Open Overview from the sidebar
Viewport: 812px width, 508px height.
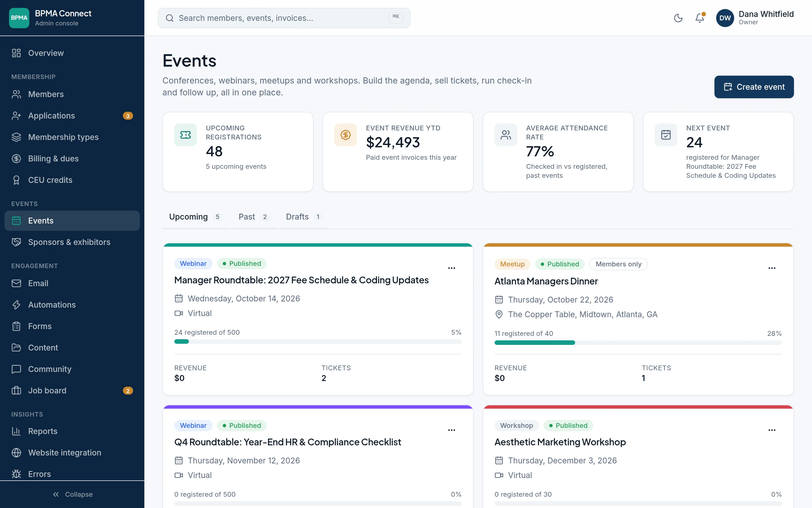72,53
